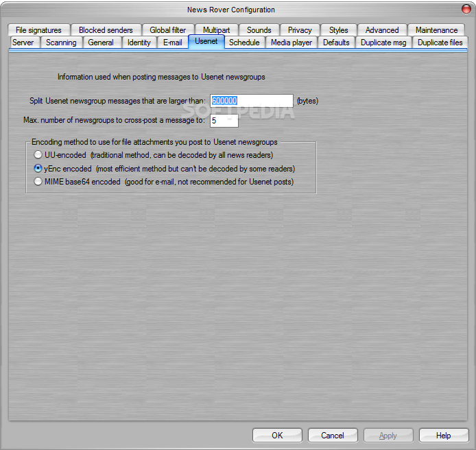Confirm settings with OK button
Screen dimensions: 476x450
coord(277,436)
